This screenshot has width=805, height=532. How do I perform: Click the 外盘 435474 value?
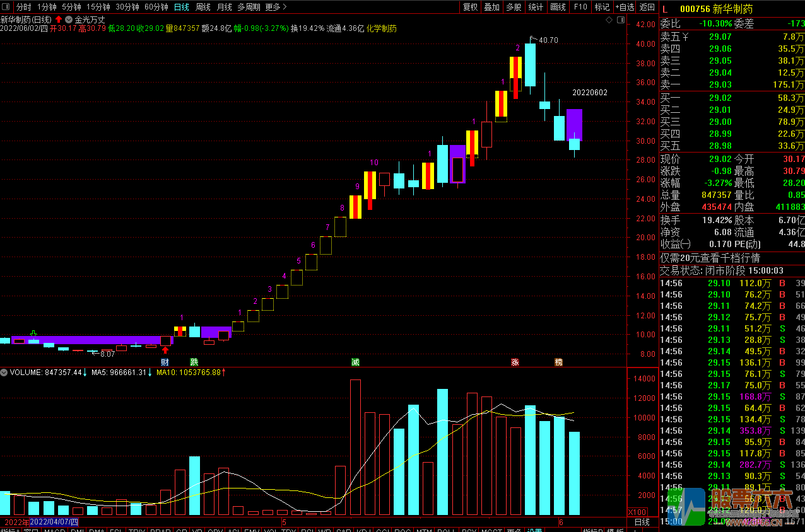coord(716,207)
